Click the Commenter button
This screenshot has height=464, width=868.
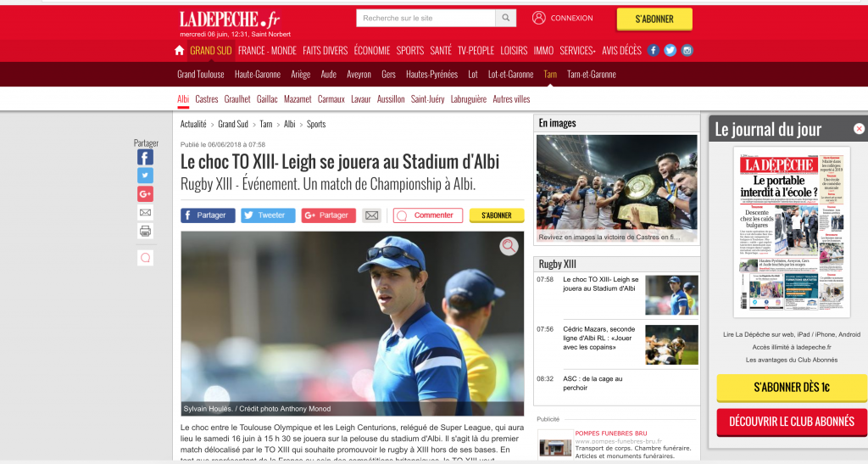[428, 215]
